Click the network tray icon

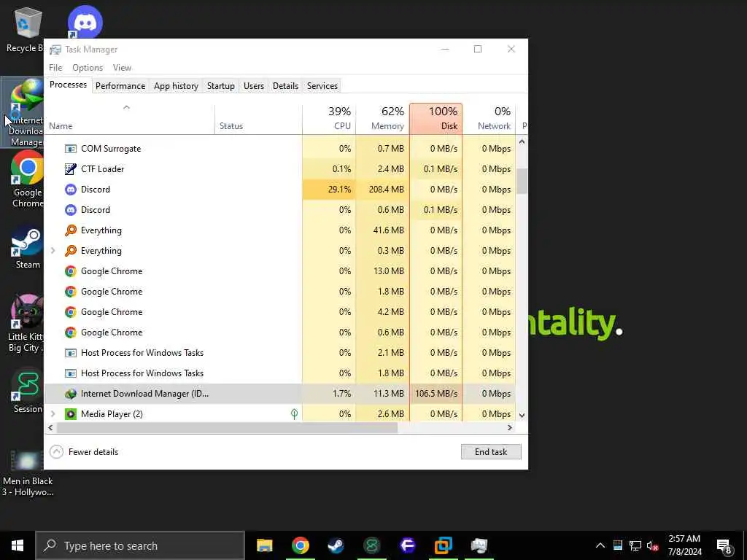(635, 545)
